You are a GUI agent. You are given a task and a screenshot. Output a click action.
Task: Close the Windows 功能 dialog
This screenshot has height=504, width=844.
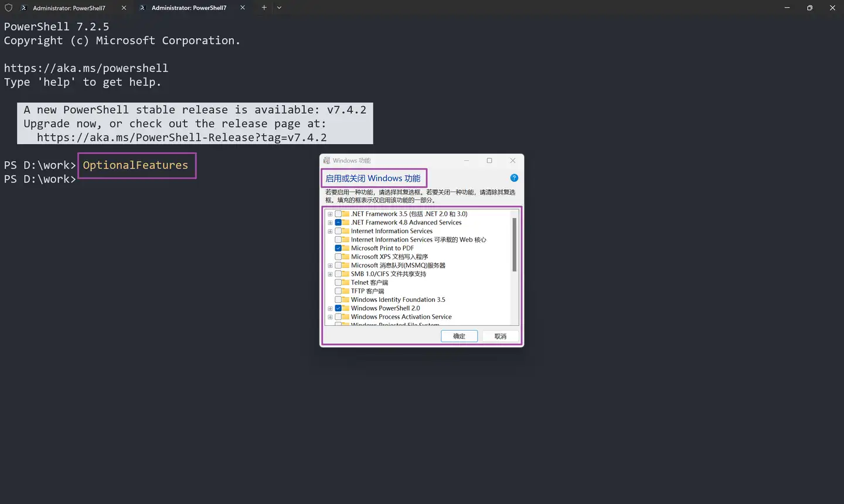(x=513, y=161)
